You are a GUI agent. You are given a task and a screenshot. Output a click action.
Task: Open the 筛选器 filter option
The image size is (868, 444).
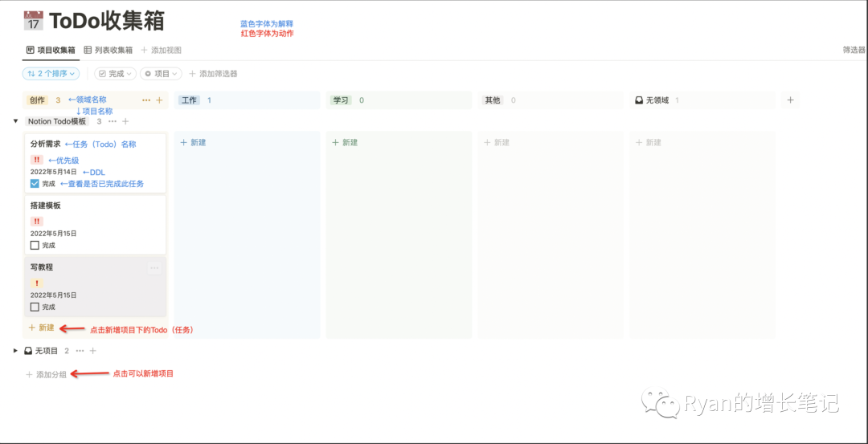coord(854,51)
